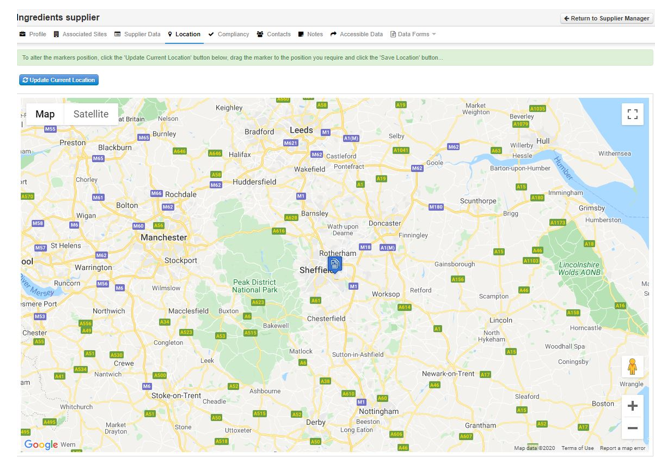Open the Compliancy tab

coord(229,34)
